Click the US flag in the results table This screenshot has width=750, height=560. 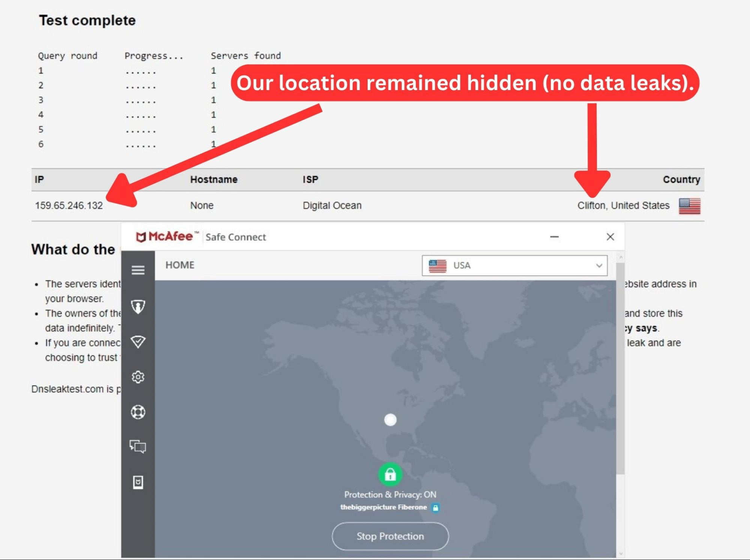tap(690, 206)
